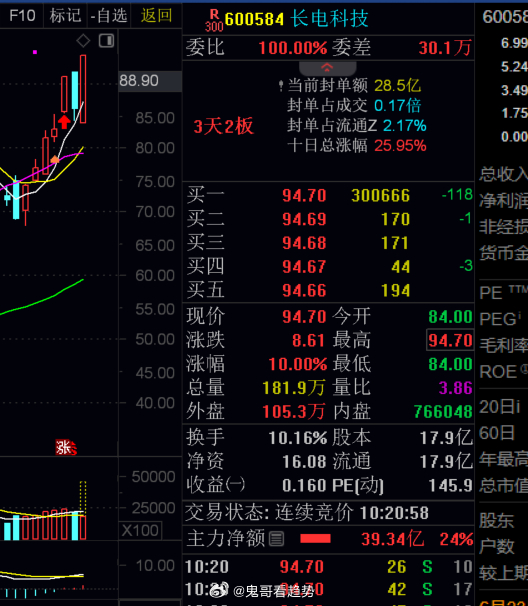The image size is (528, 606).
Task: Select the 买四 bid price 94.67
Action: [x=304, y=267]
